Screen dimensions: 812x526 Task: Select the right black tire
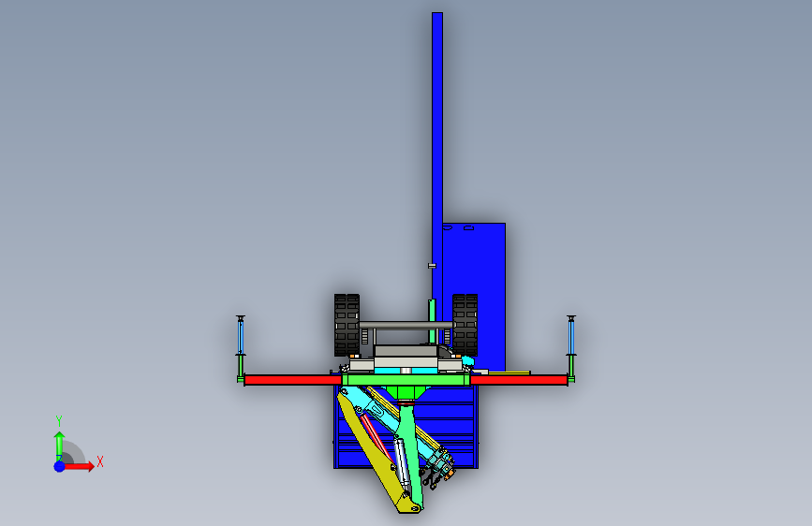(x=465, y=325)
